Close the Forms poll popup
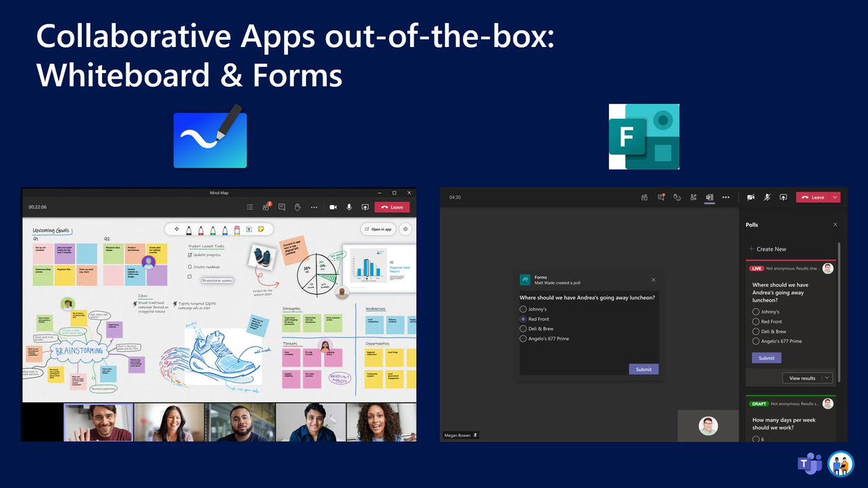The width and height of the screenshot is (868, 488). [653, 280]
